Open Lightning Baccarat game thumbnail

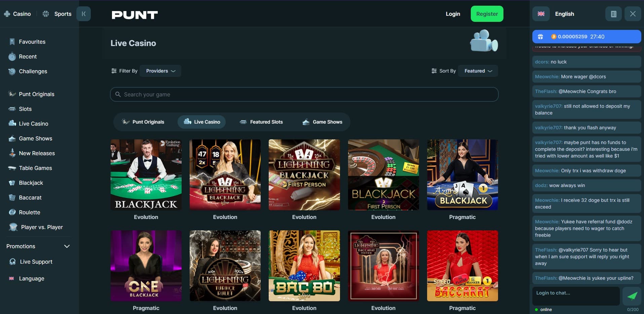(x=383, y=266)
